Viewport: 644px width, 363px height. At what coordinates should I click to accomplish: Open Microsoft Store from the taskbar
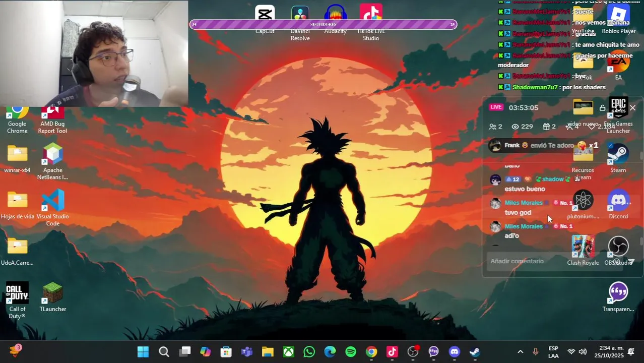click(226, 352)
